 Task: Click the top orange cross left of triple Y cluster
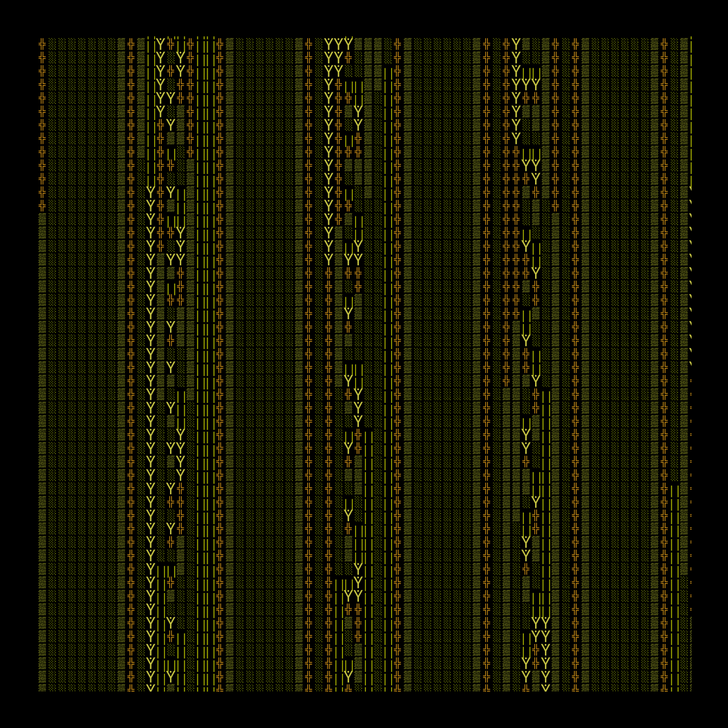click(x=309, y=45)
